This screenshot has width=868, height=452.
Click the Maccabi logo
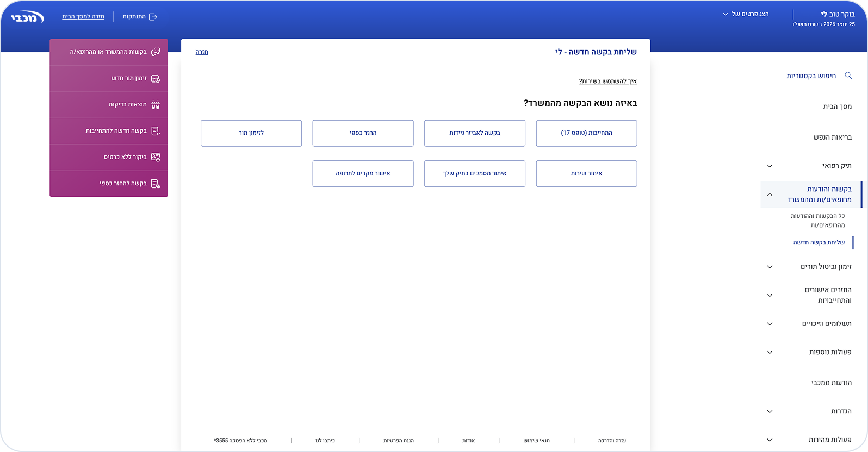pyautogui.click(x=27, y=17)
